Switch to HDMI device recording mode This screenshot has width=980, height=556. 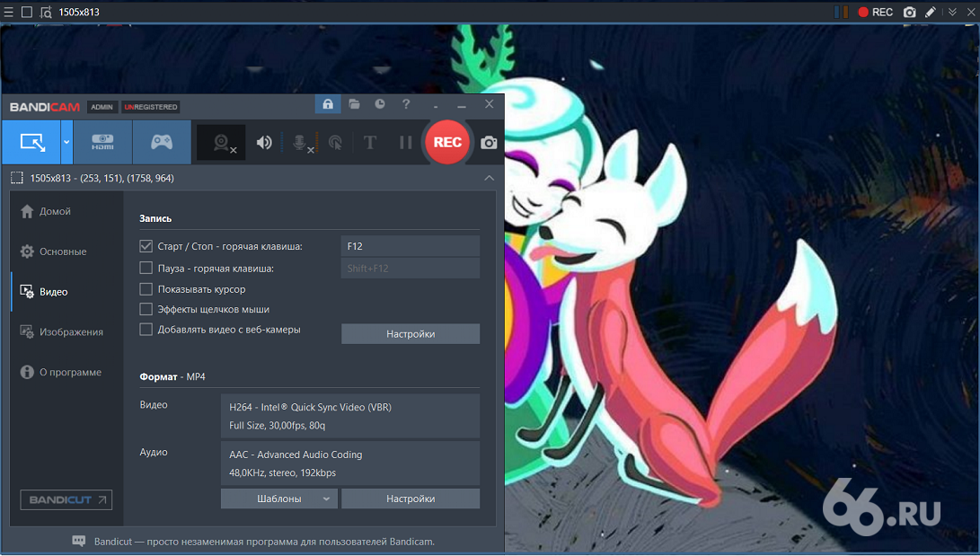102,143
